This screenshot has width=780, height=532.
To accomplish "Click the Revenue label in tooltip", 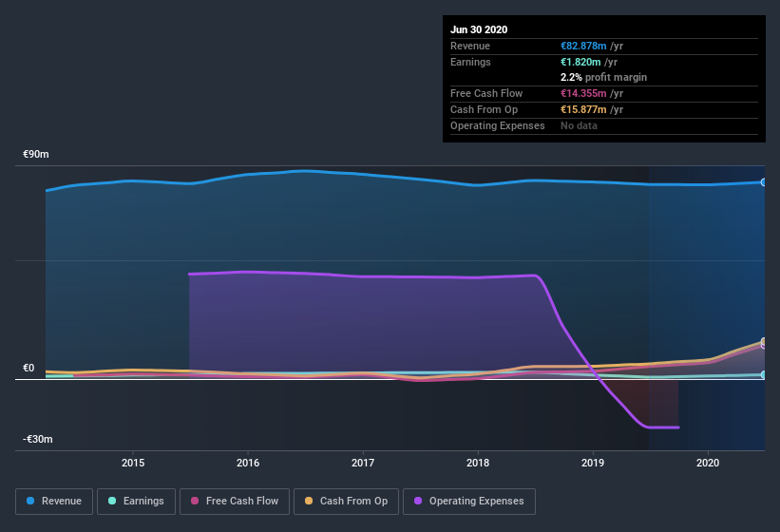I will pyautogui.click(x=470, y=46).
